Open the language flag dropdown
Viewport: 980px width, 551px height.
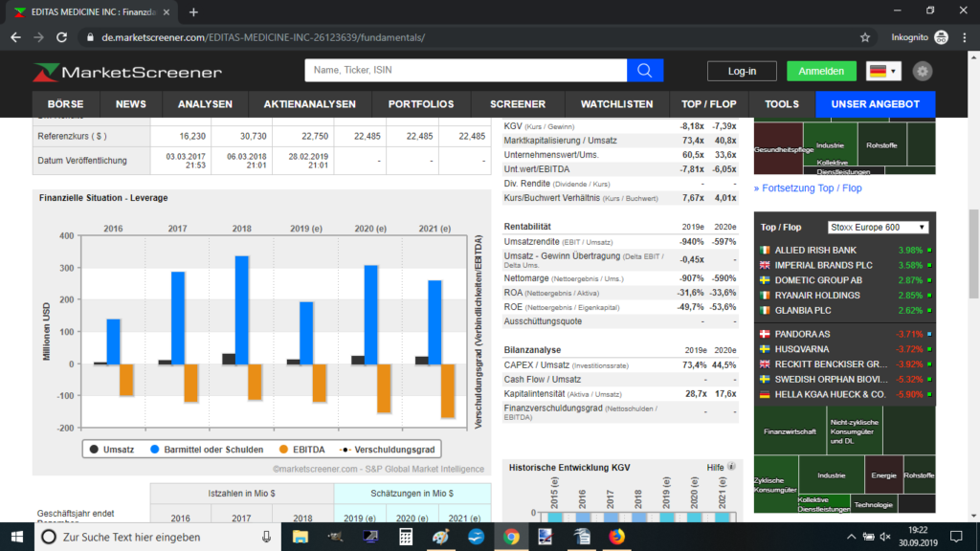click(x=883, y=71)
